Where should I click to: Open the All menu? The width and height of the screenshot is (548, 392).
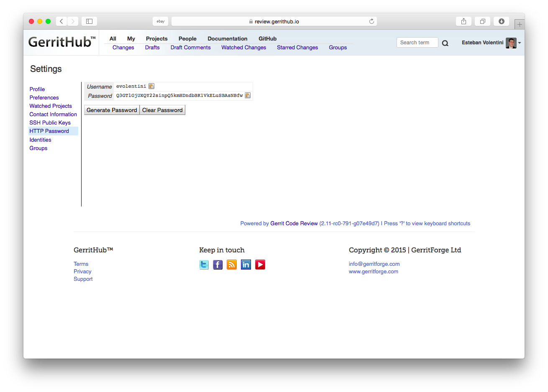[x=113, y=38]
